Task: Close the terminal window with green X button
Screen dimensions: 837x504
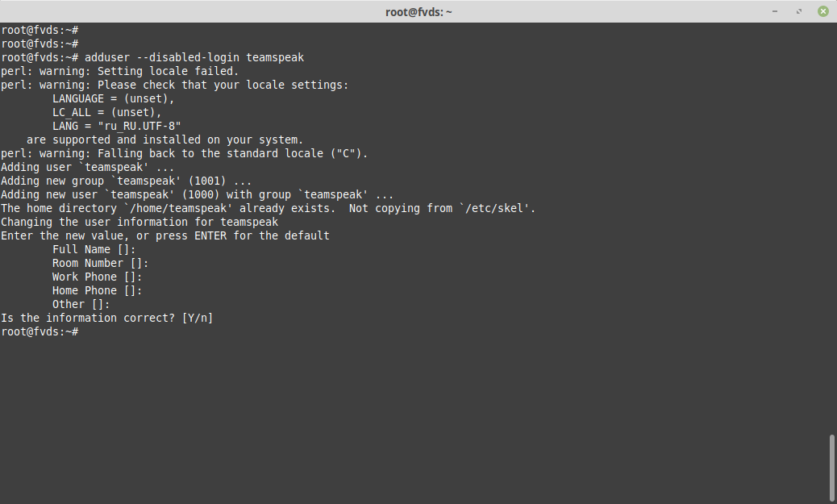Action: point(823,11)
